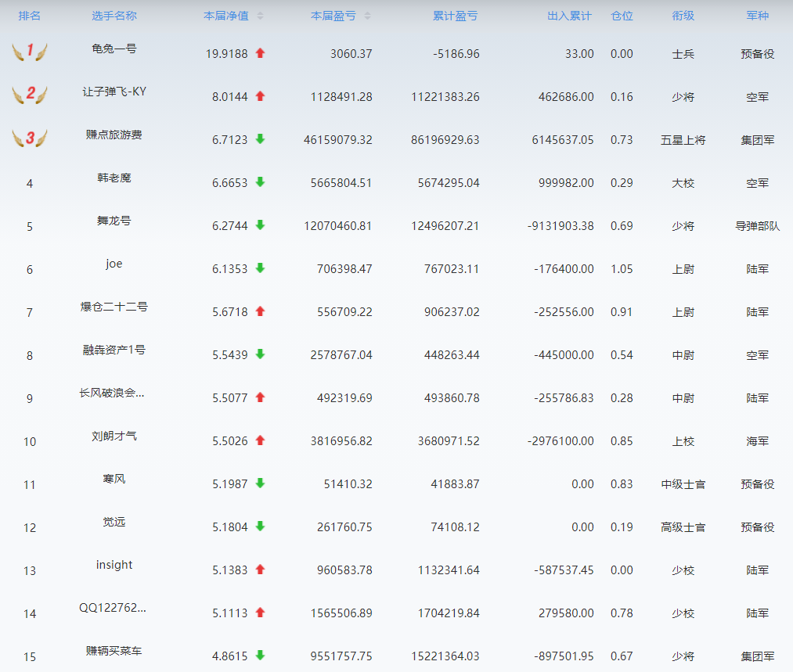This screenshot has width=793, height=672.
Task: Click the 累计盈亏 column header
Action: (455, 16)
